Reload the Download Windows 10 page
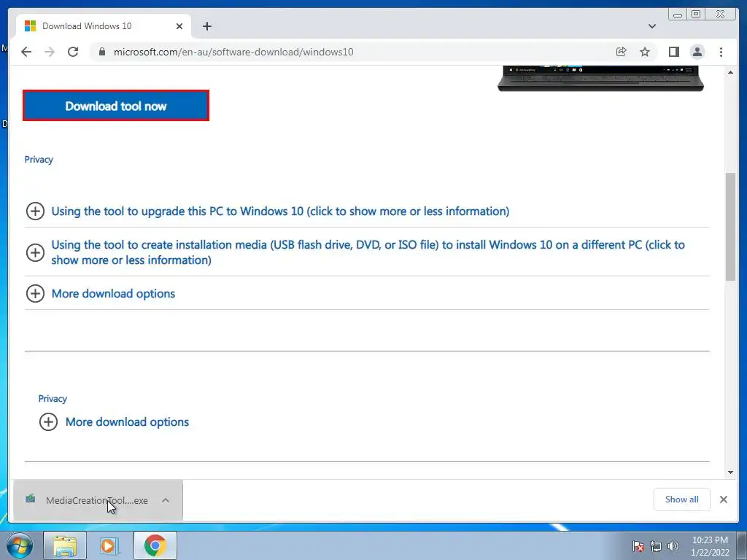747x560 pixels. 73,52
